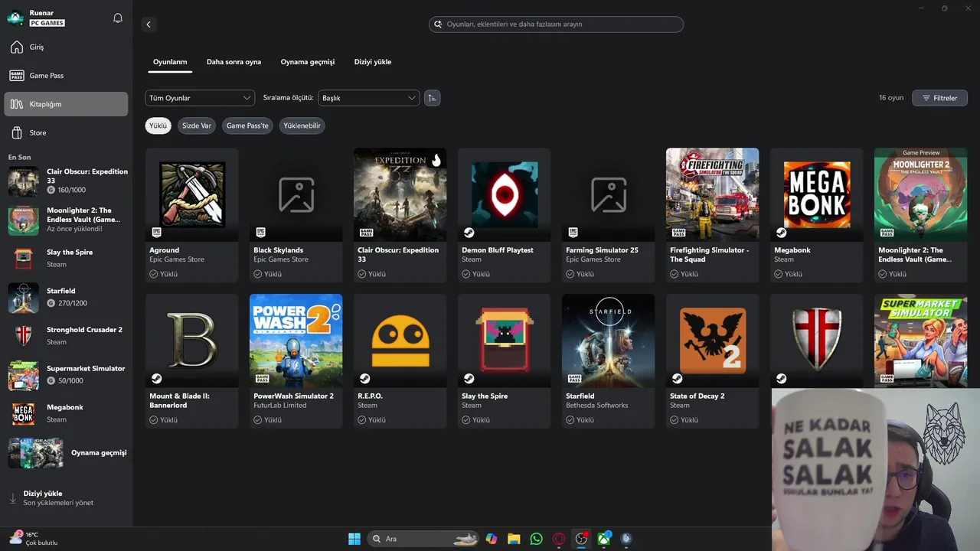This screenshot has height=551, width=980.
Task: Open Tüm Oyunlar dropdown
Action: click(x=200, y=98)
